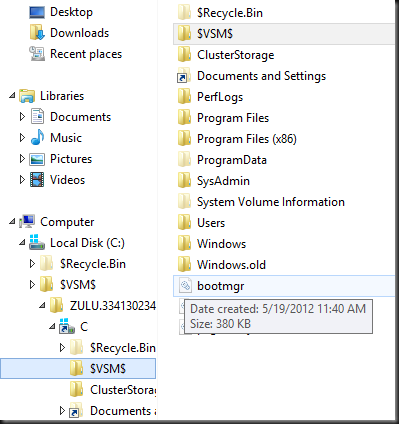
Task: Select Windows.old name in file list
Action: pos(231,265)
